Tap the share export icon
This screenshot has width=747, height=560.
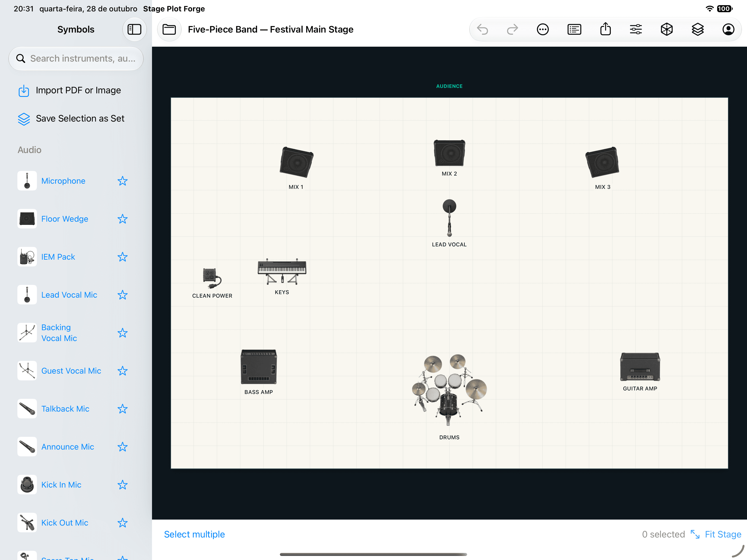[x=605, y=29]
